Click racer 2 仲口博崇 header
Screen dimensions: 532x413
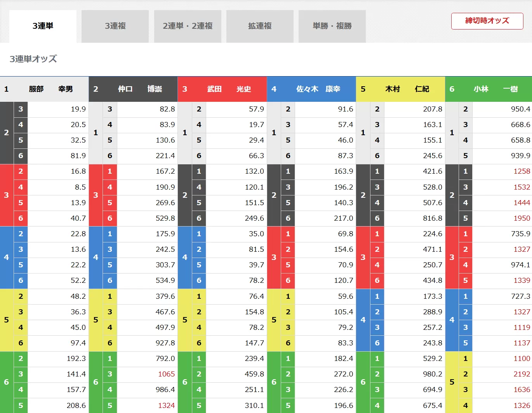pyautogui.click(x=133, y=89)
